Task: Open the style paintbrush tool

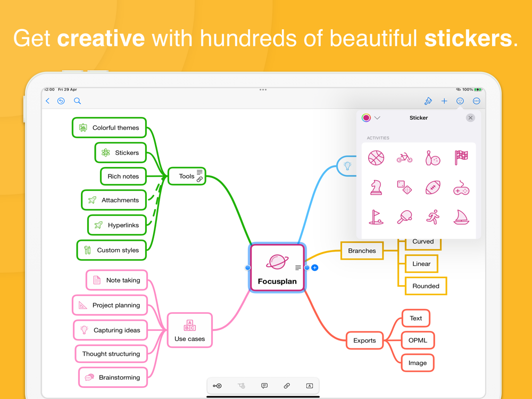Action: pos(428,101)
